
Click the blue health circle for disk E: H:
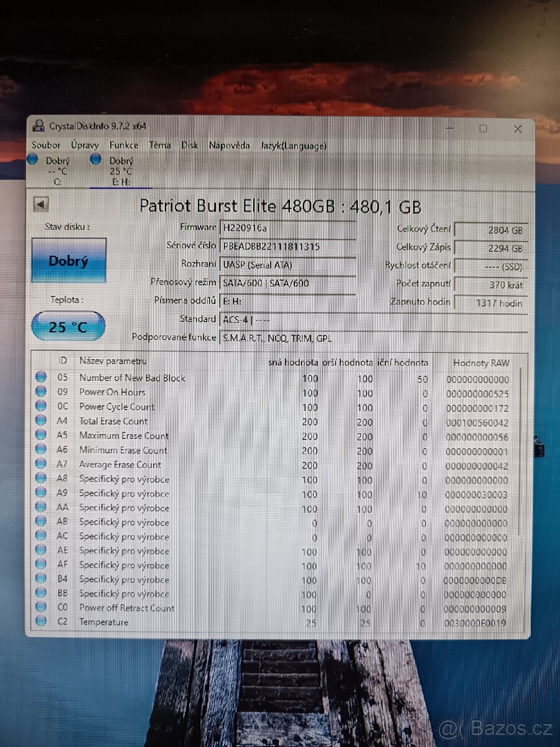pos(95,159)
